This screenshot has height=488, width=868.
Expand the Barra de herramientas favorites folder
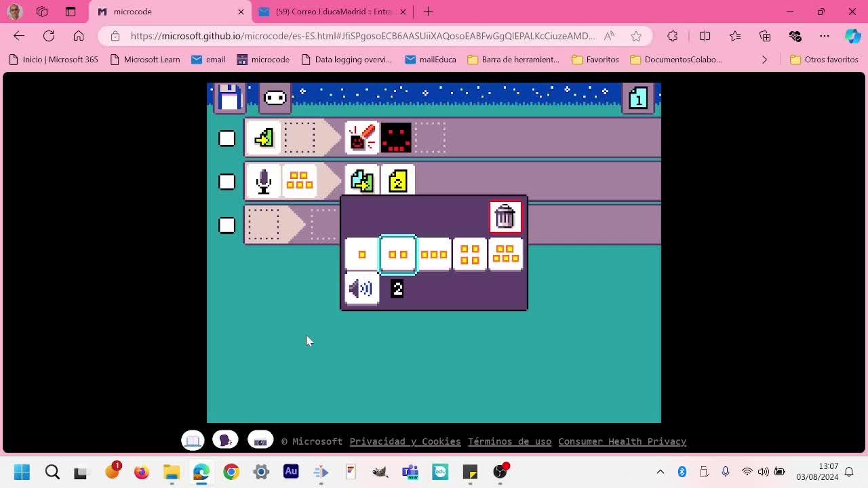(x=513, y=60)
